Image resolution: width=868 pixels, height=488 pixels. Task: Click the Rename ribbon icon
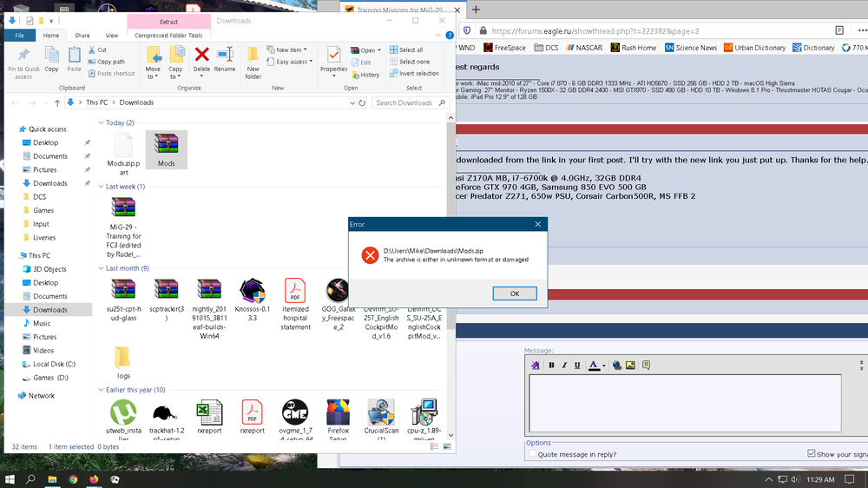[x=225, y=55]
